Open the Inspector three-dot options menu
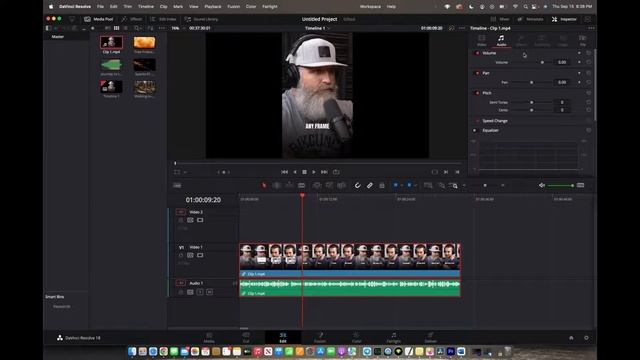The width and height of the screenshot is (640, 360). (x=591, y=28)
